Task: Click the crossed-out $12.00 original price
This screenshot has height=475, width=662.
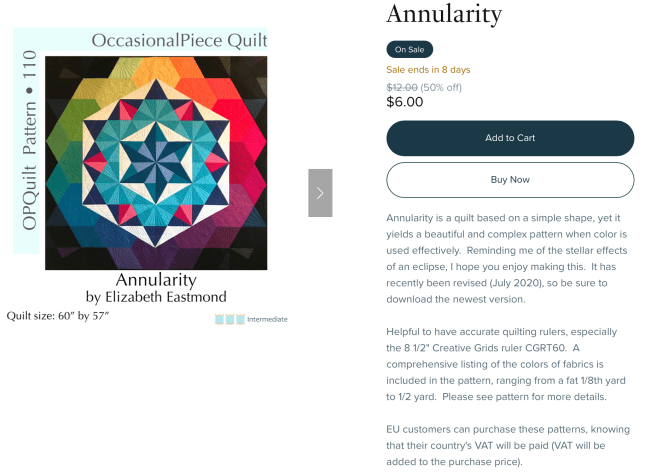Action: pyautogui.click(x=402, y=86)
